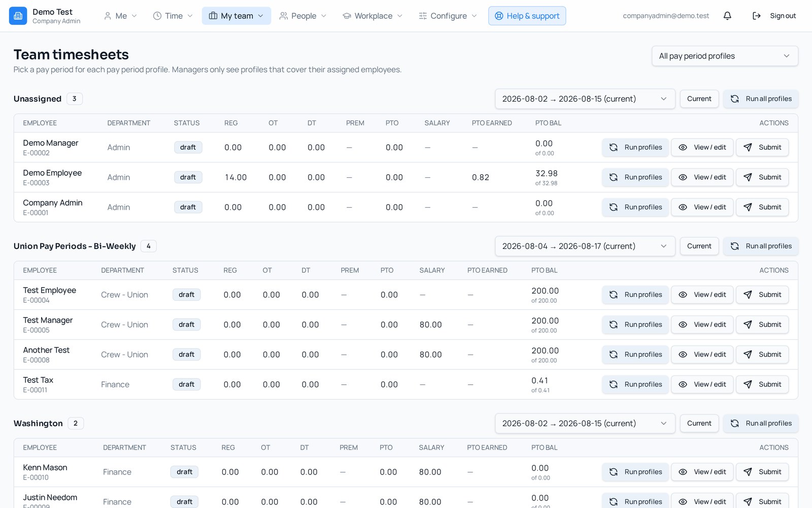Click the 0.82 PTO earned value
Image resolution: width=812 pixels, height=508 pixels.
click(481, 177)
